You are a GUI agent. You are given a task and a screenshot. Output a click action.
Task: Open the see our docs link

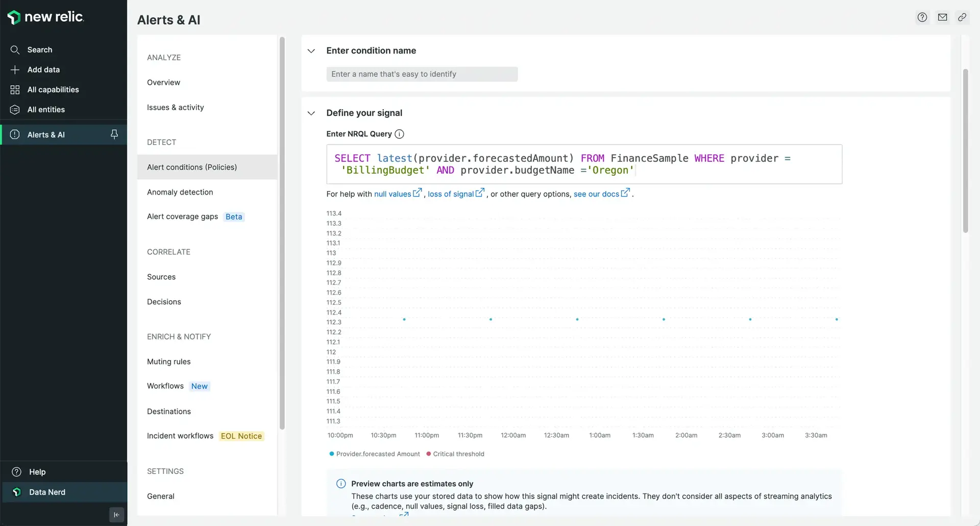(x=596, y=194)
